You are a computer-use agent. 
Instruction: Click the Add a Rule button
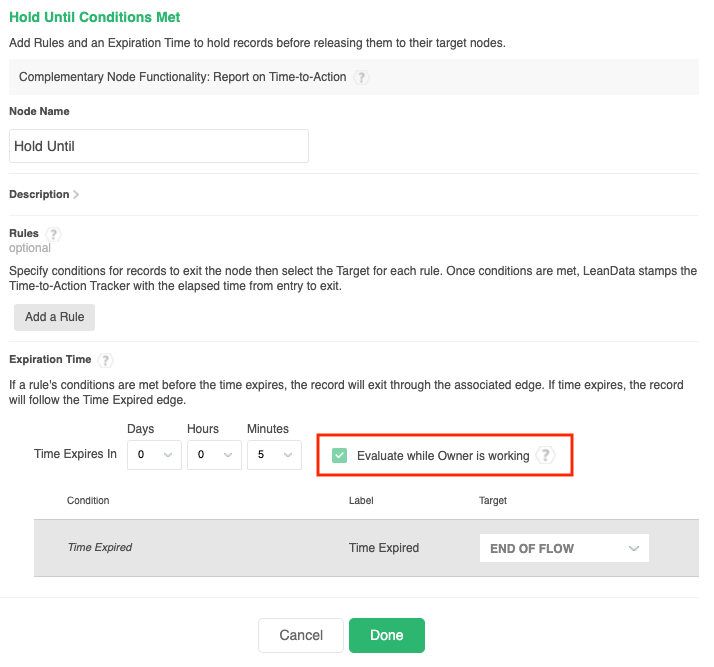pyautogui.click(x=54, y=317)
